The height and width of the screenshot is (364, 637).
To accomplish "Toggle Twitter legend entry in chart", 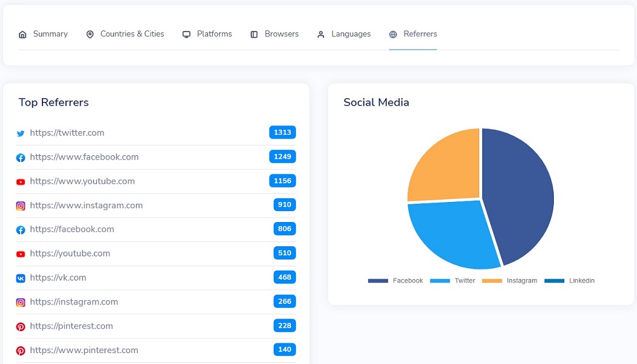I will coord(453,281).
